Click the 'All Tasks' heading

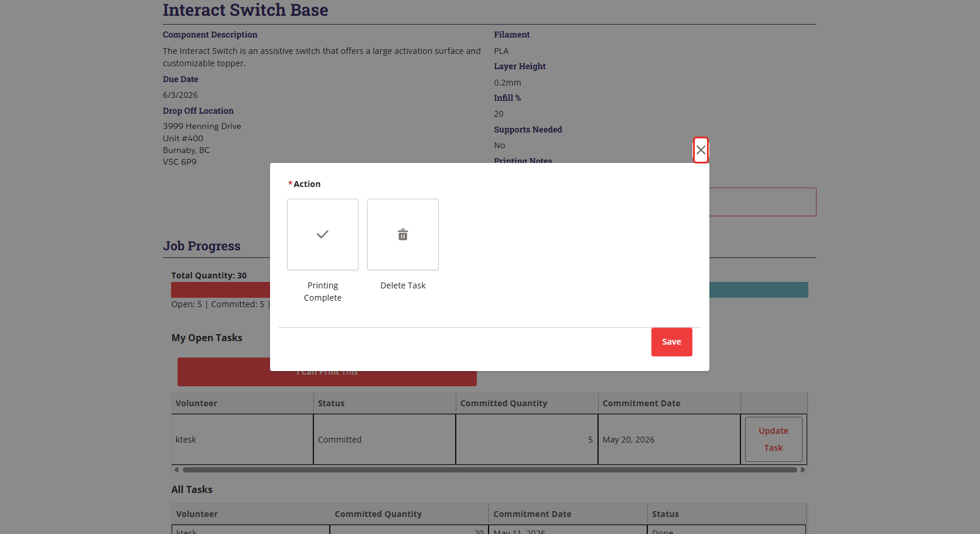[x=192, y=489]
